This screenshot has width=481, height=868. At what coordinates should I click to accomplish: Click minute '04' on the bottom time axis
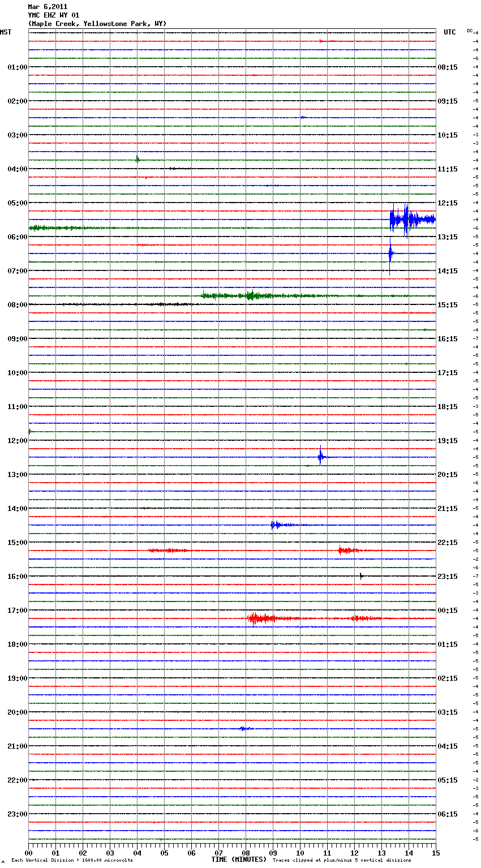point(137,853)
